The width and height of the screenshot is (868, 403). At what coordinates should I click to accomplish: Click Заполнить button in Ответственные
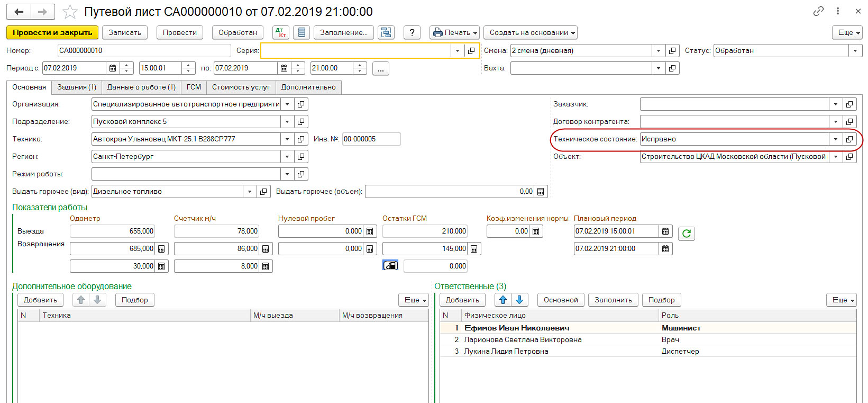click(613, 300)
